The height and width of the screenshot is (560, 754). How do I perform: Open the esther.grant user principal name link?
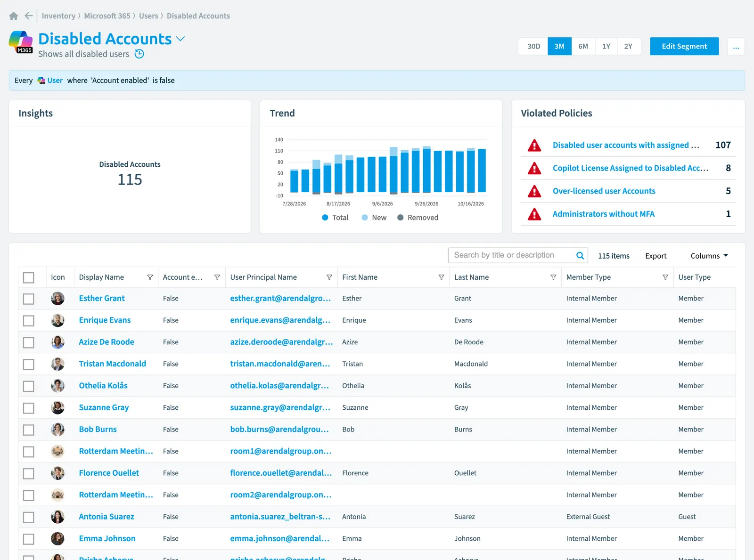(280, 299)
